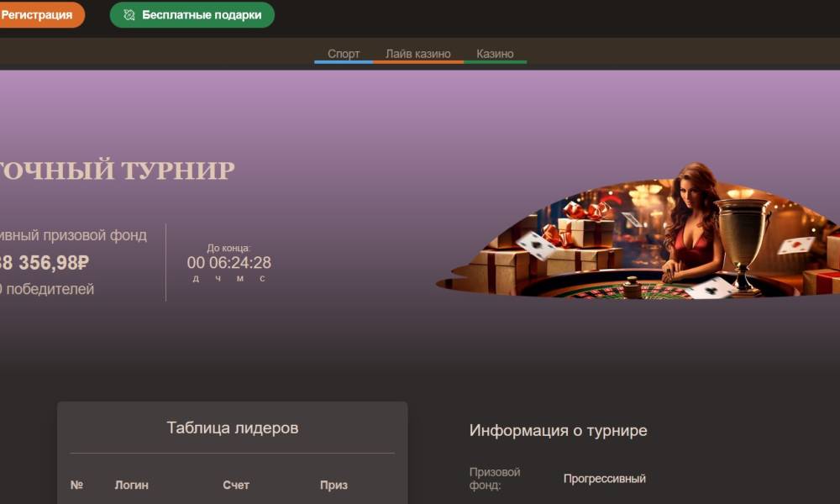Click the golden trophy cup in banner

point(743,245)
